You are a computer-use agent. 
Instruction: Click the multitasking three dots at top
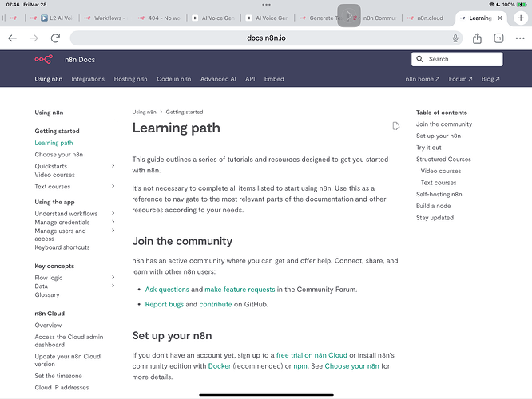tap(266, 5)
